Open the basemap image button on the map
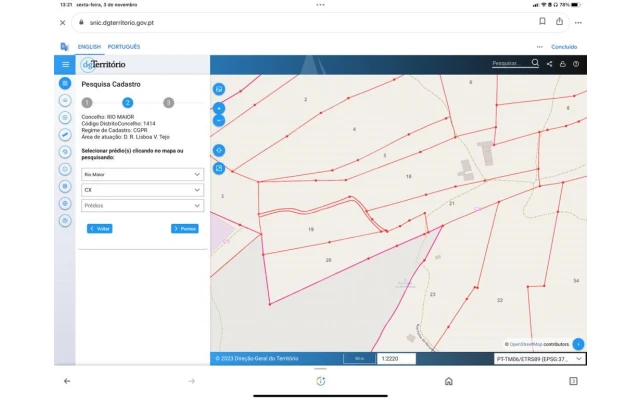Screen dimensions: 640x400 tap(219, 89)
